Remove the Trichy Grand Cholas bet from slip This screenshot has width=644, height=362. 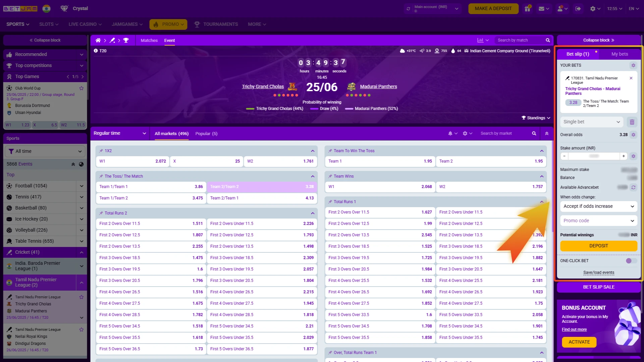click(x=631, y=78)
